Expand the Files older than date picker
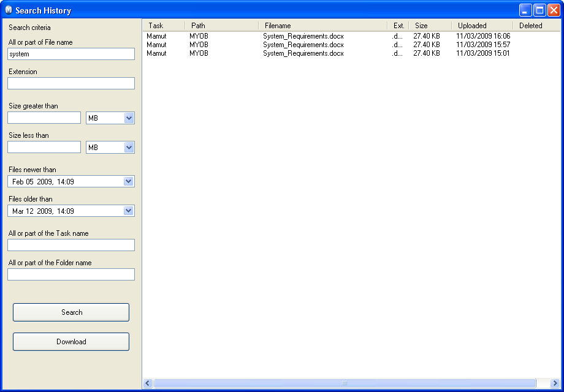This screenshot has height=392, width=564. [x=128, y=211]
